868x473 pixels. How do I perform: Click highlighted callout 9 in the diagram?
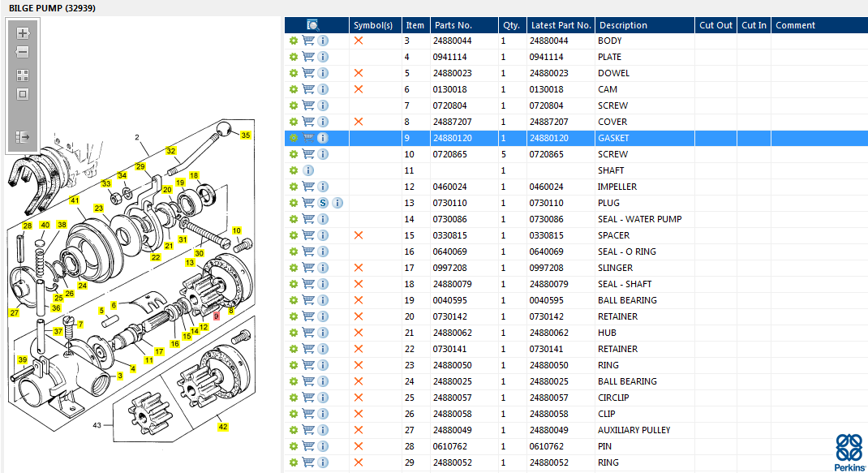[x=216, y=316]
